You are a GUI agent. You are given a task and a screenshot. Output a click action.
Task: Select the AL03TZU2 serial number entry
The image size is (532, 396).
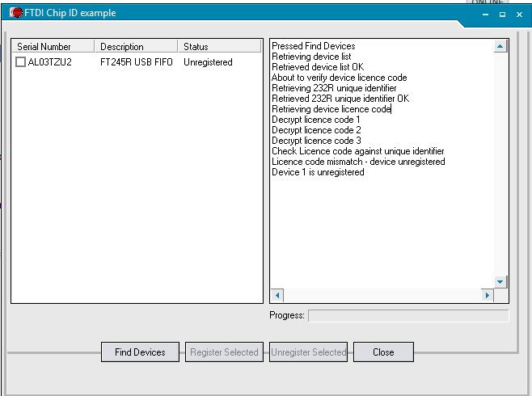(x=50, y=62)
